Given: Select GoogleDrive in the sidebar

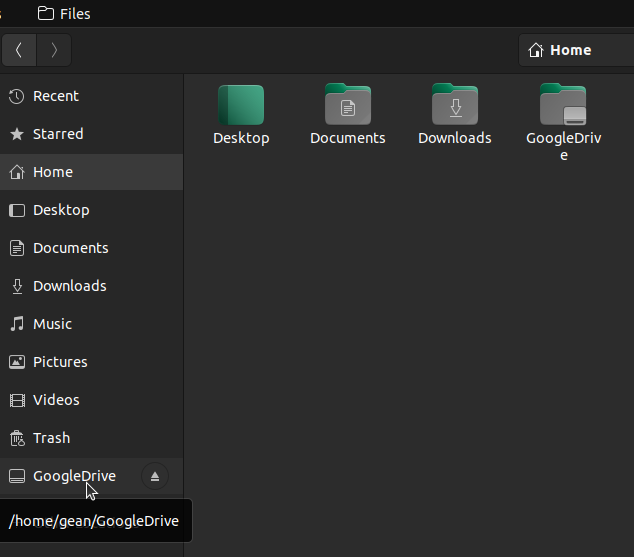Looking at the screenshot, I should pyautogui.click(x=74, y=476).
